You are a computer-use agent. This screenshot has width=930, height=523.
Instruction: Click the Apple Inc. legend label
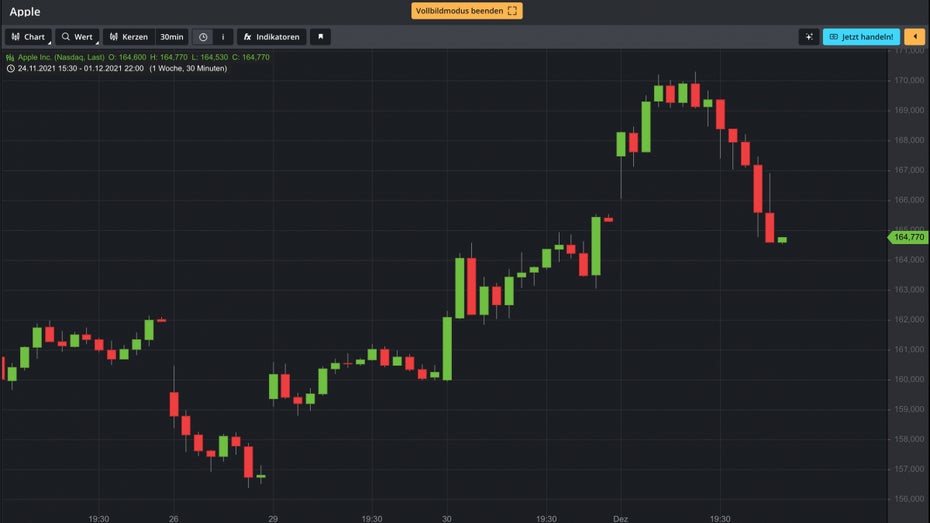(60, 57)
